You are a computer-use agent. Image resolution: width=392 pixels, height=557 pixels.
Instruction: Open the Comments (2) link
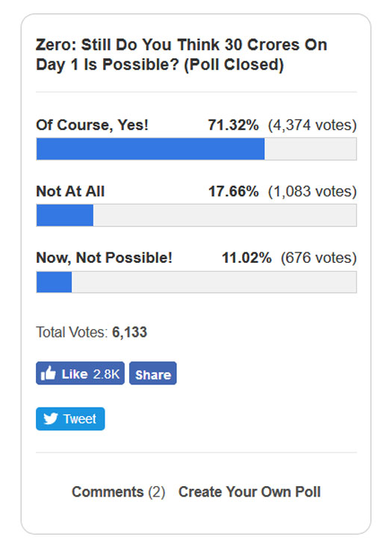pyautogui.click(x=118, y=491)
